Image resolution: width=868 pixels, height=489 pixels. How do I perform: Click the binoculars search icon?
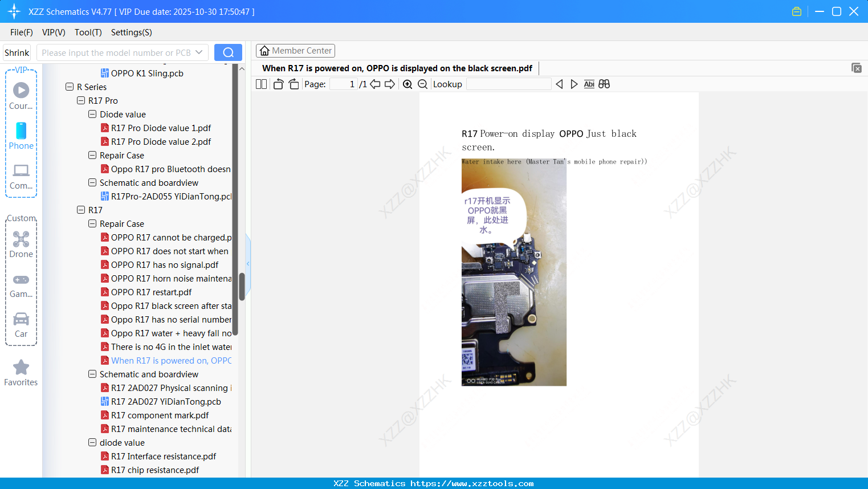coord(604,84)
